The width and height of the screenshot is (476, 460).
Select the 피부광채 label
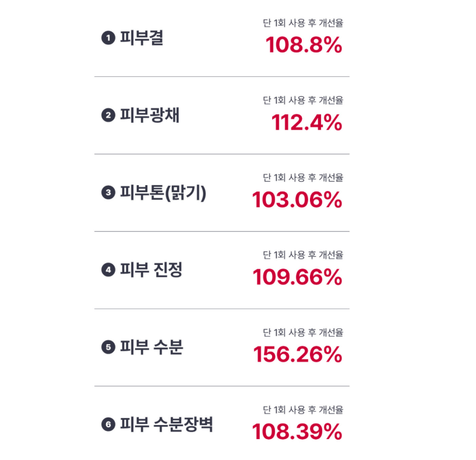(x=150, y=116)
